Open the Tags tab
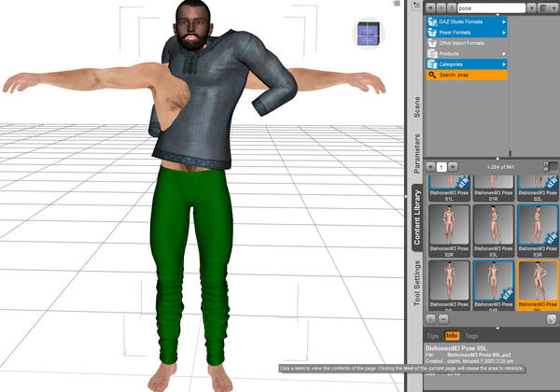The height and width of the screenshot is (392, 560). [471, 336]
